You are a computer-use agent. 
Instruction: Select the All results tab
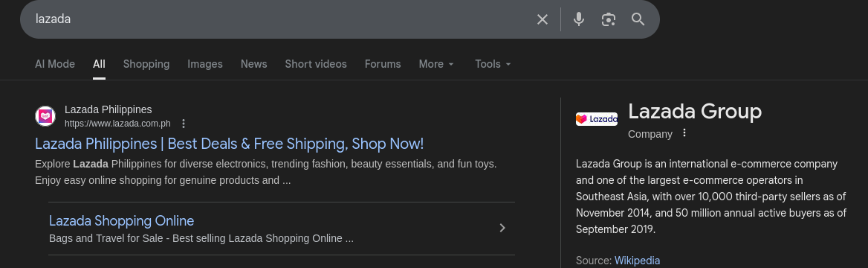[99, 64]
